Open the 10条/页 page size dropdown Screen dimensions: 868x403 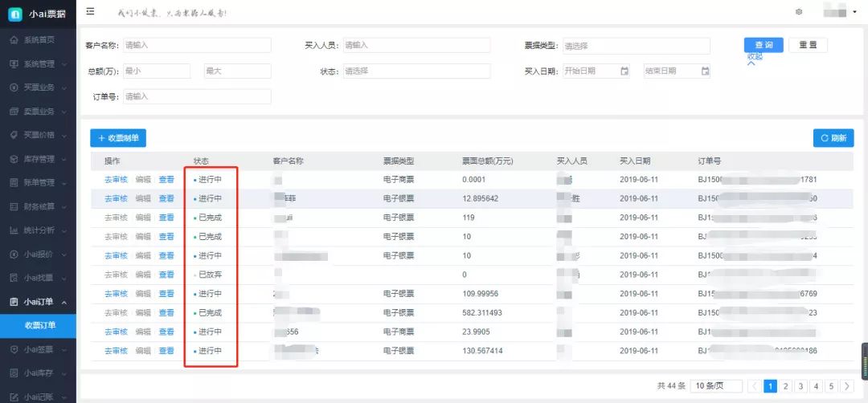pyautogui.click(x=716, y=386)
